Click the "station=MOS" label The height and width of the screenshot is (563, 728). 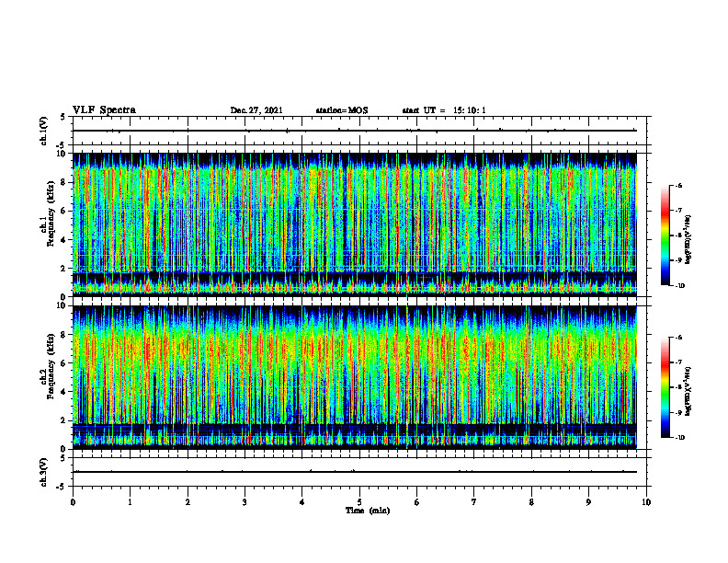342,110
